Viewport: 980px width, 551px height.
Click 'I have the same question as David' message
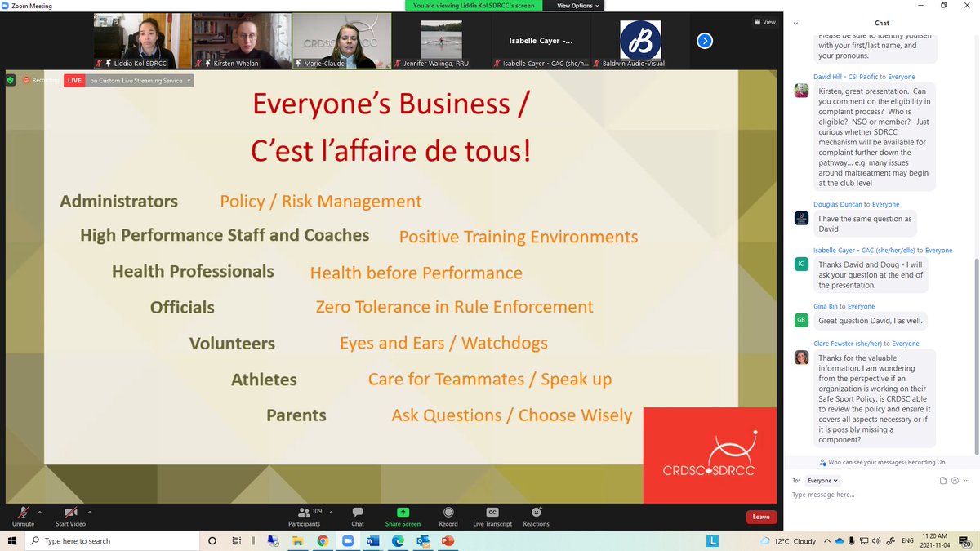pos(865,224)
